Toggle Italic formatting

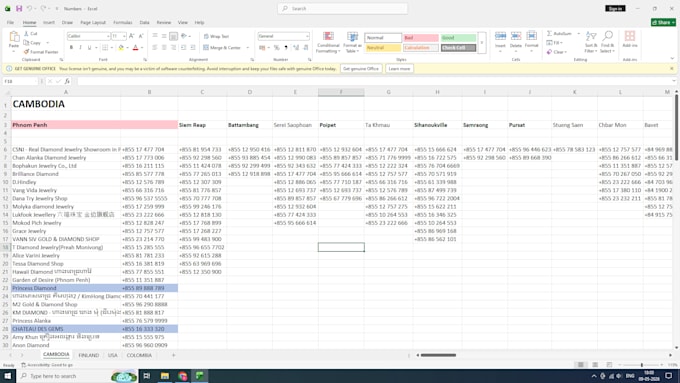80,47
